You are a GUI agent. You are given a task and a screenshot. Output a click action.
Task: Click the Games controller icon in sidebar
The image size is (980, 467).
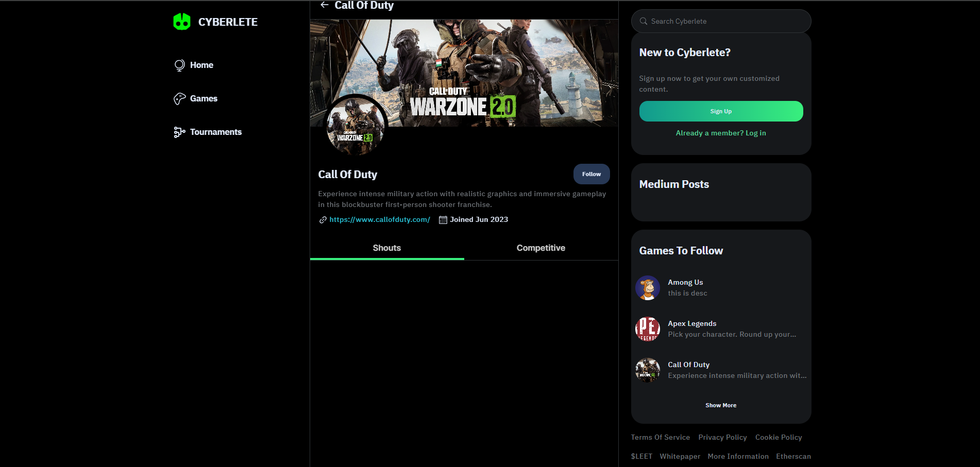pyautogui.click(x=179, y=99)
